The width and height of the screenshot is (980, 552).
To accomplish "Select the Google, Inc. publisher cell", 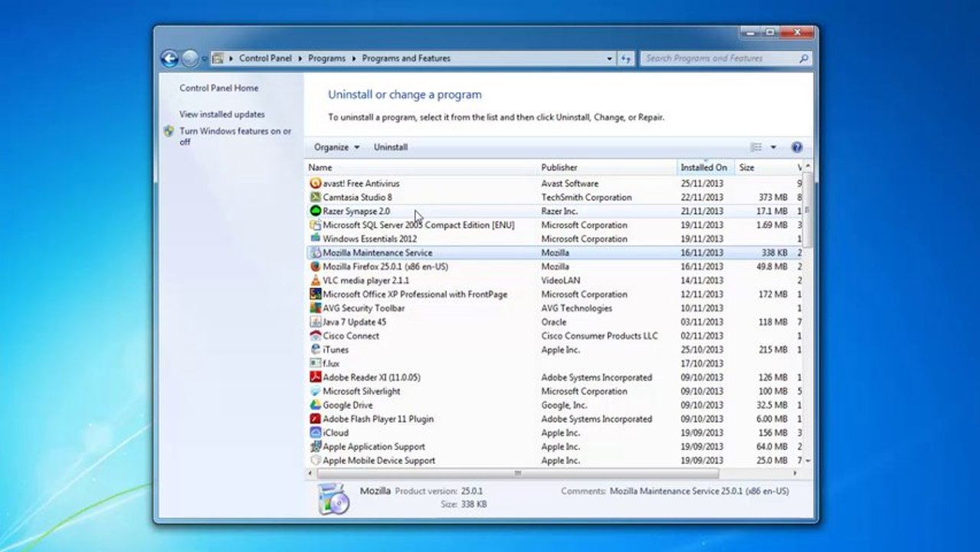I will (564, 405).
